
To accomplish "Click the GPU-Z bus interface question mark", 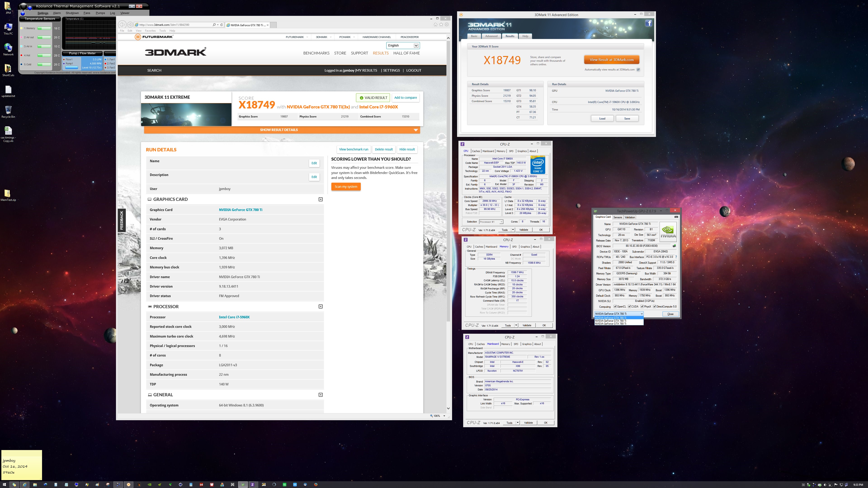I will pos(676,257).
